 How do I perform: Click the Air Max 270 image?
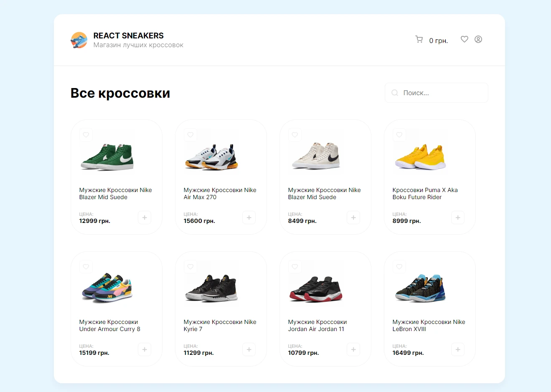pos(212,157)
